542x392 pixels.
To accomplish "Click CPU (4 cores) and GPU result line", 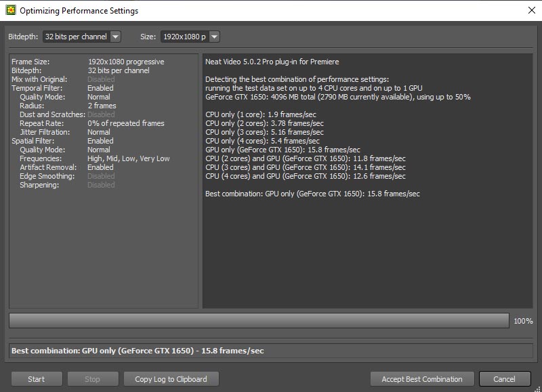I will [306, 176].
